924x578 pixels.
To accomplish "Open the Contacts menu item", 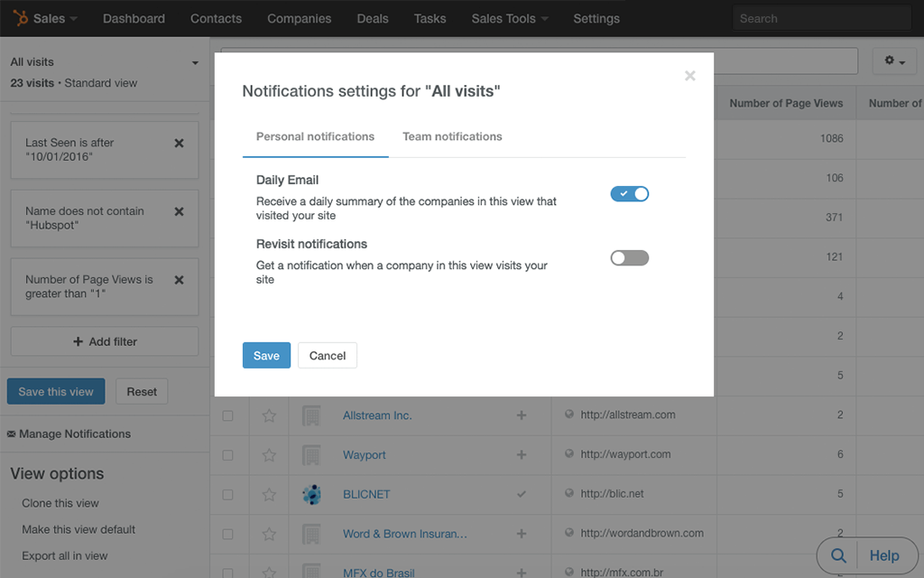I will pos(216,18).
